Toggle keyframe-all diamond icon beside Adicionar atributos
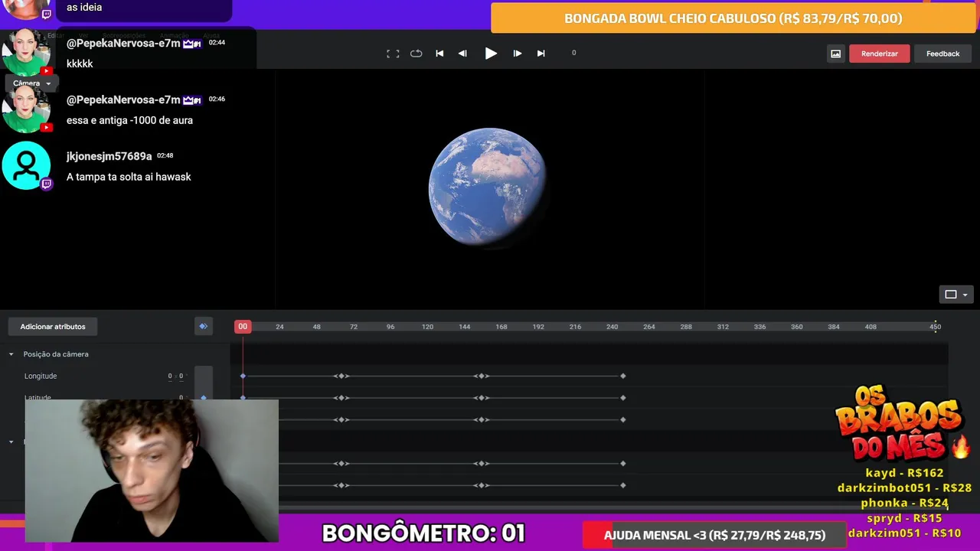980x551 pixels. tap(203, 327)
